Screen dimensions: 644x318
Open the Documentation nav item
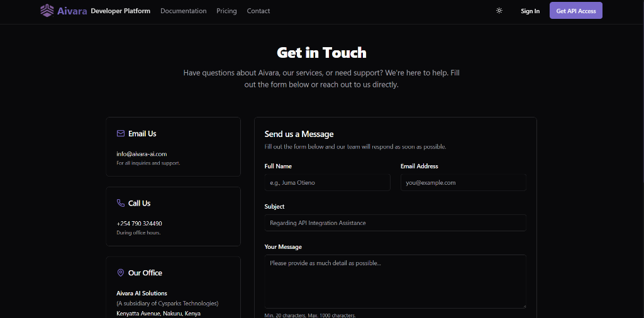tap(184, 11)
